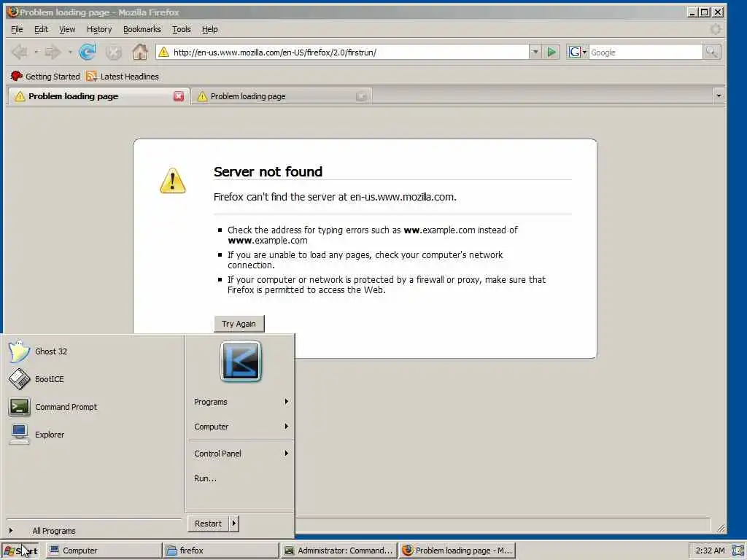The image size is (747, 560).
Task: Open the Help menu
Action: tap(209, 29)
